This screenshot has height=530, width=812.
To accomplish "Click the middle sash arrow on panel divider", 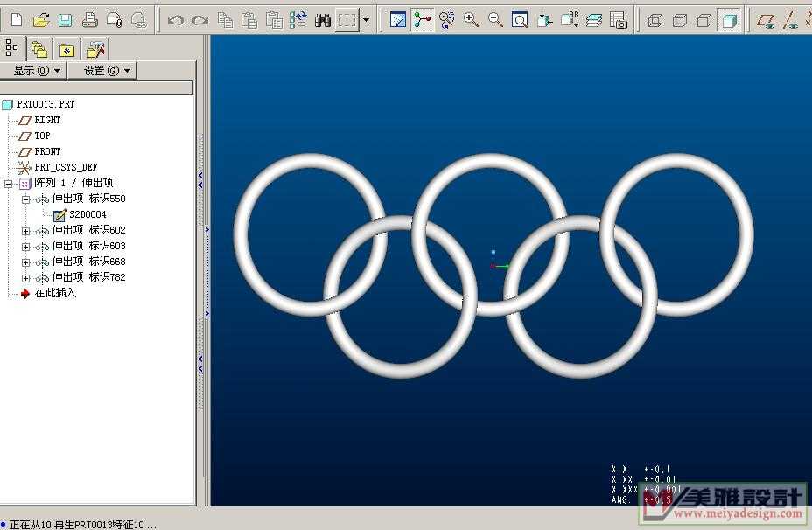I will (206, 229).
